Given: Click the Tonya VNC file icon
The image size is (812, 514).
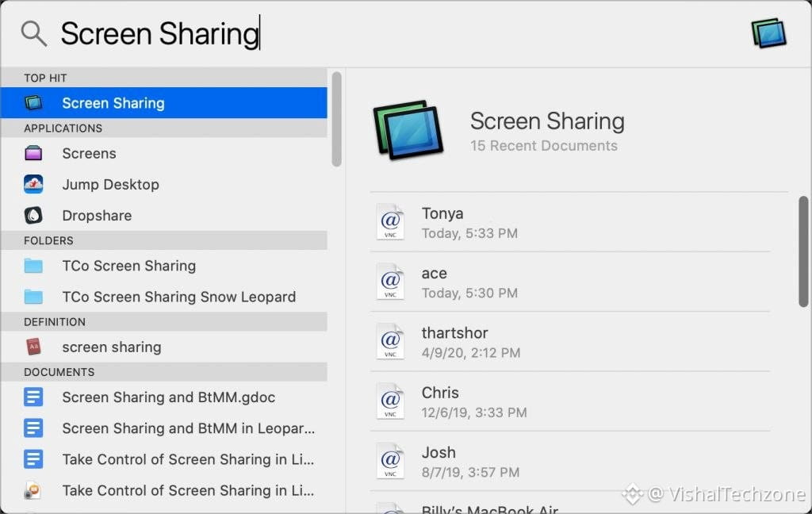Looking at the screenshot, I should pos(390,222).
